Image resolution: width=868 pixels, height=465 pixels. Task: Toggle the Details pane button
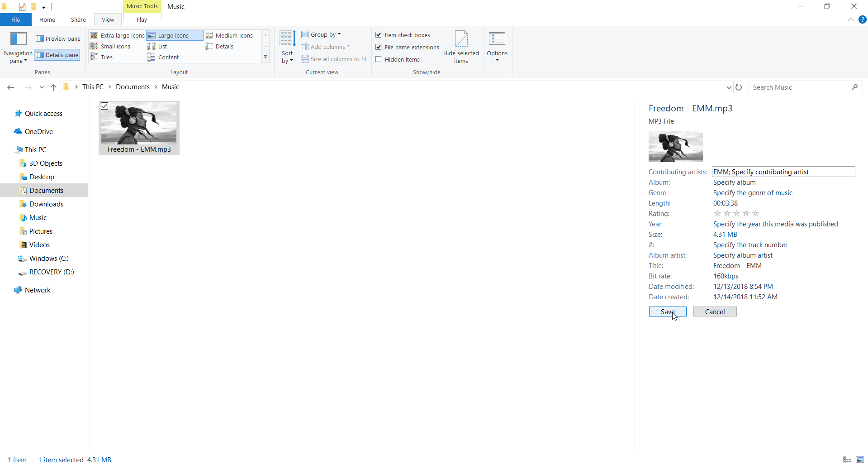pyautogui.click(x=57, y=55)
